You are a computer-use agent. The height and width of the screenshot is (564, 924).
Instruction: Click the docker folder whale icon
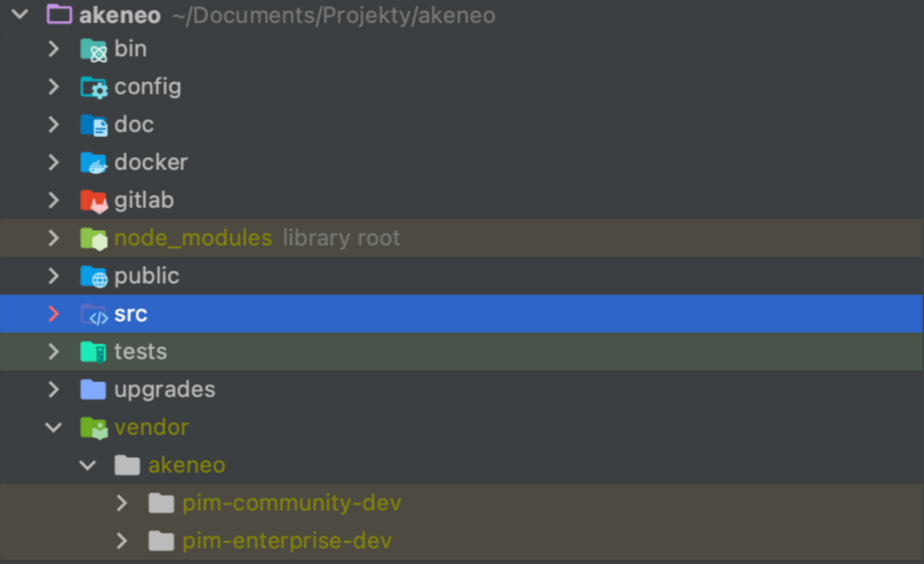point(93,163)
